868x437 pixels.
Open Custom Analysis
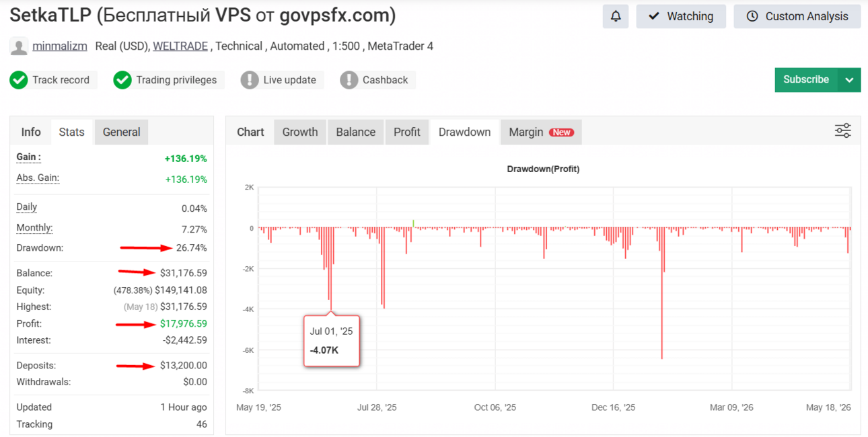tap(797, 17)
